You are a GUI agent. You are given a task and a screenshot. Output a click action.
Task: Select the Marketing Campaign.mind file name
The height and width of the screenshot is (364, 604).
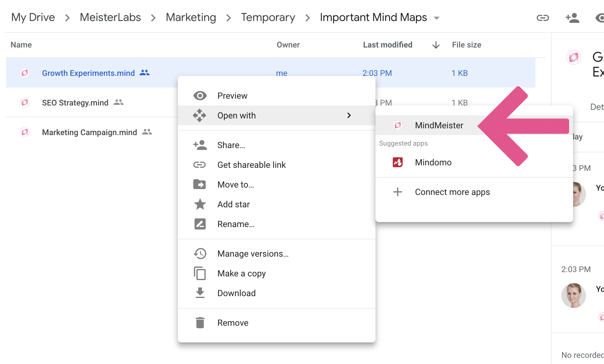[90, 132]
